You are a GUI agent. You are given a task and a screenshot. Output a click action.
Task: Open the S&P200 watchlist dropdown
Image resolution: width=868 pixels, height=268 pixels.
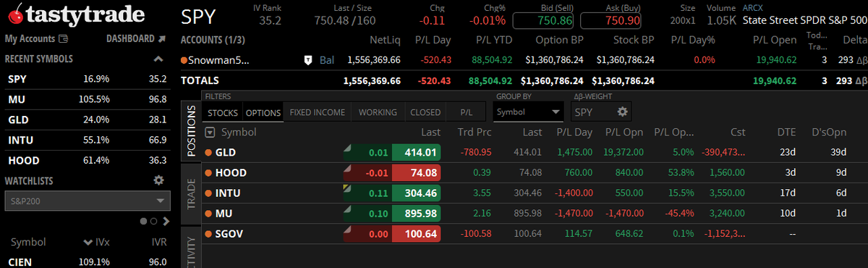click(x=87, y=201)
